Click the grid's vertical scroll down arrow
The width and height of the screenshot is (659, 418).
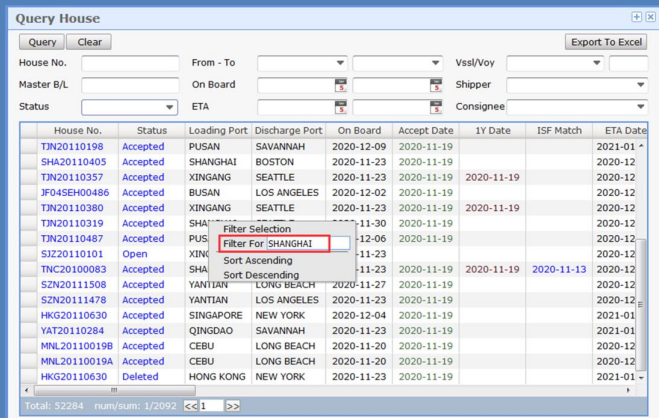[x=641, y=378]
